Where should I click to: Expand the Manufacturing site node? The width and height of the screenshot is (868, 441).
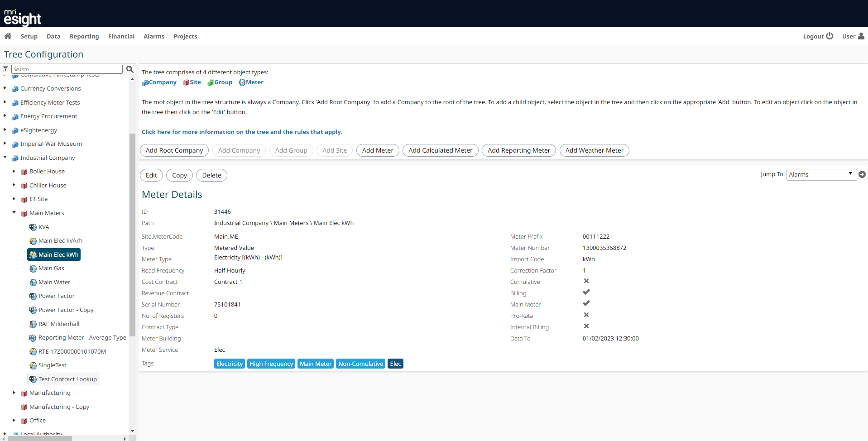pos(14,393)
